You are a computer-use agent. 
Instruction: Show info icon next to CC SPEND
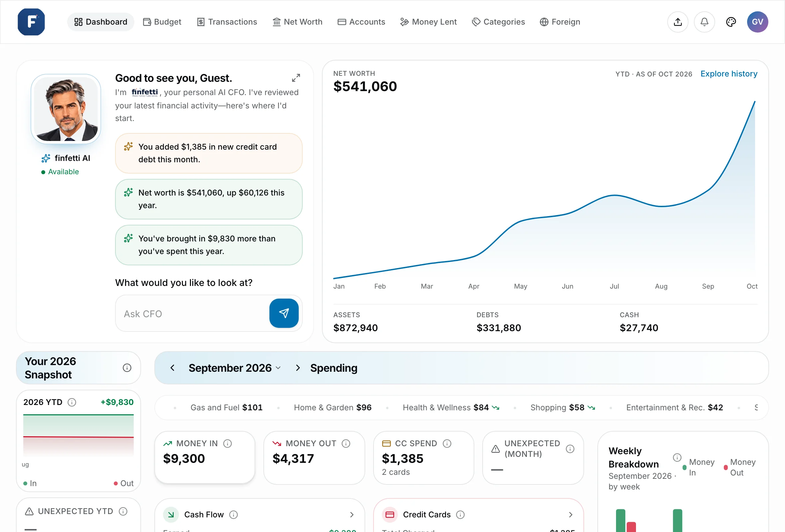[x=447, y=444]
